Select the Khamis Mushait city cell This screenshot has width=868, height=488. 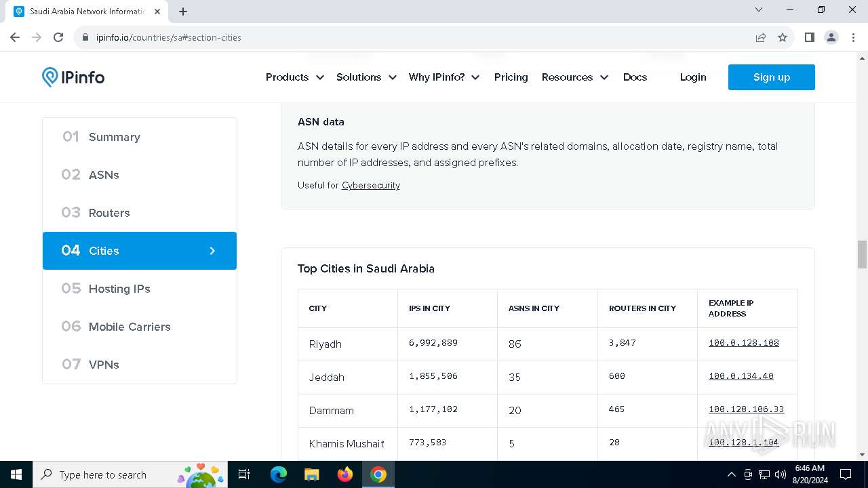[347, 444]
